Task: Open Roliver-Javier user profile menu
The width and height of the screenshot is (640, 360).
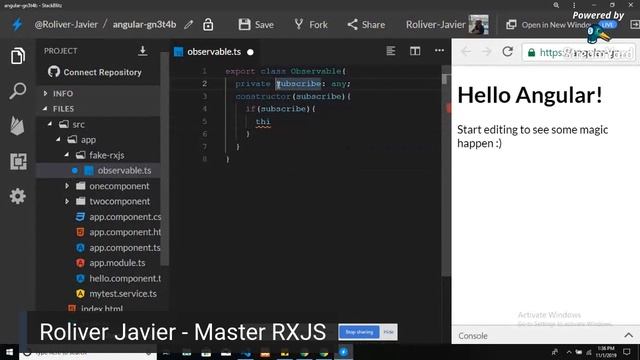Action: point(447,24)
